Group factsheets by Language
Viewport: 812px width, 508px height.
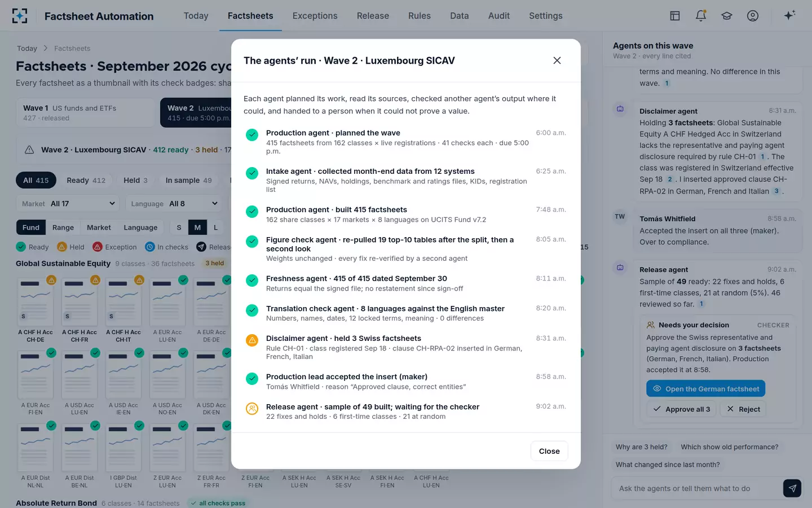click(140, 227)
